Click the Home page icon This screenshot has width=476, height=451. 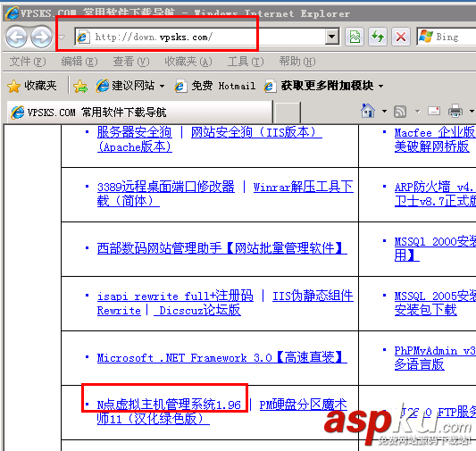point(368,111)
